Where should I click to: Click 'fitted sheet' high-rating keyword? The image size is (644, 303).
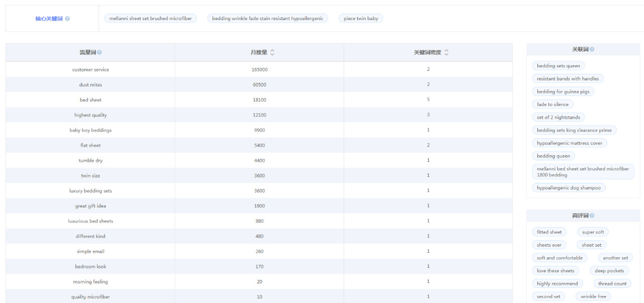[x=549, y=232]
